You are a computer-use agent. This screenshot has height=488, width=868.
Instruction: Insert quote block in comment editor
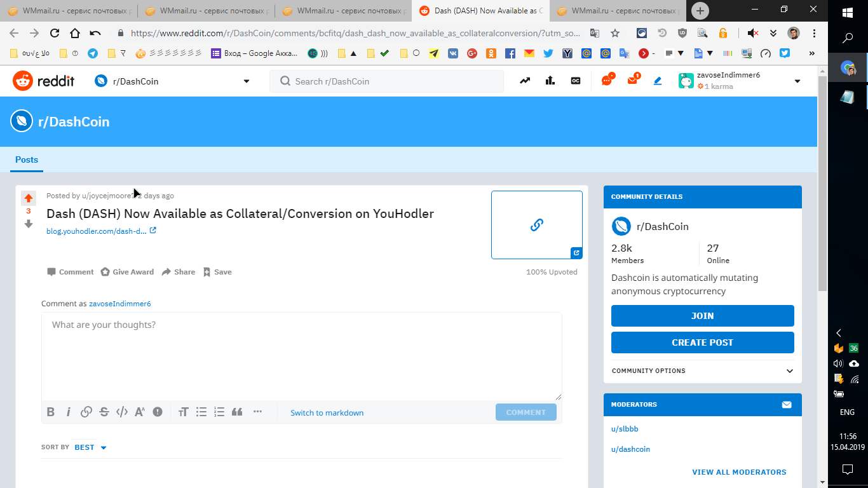tap(237, 412)
